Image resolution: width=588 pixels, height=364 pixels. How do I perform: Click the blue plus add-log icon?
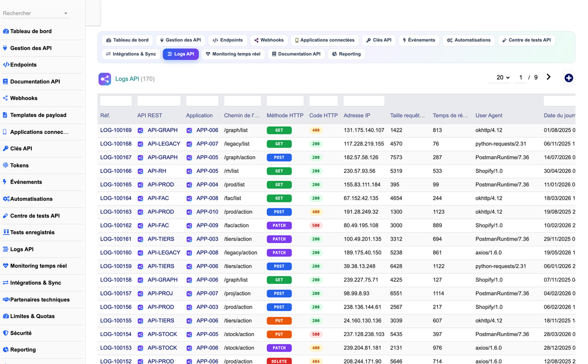tap(569, 78)
